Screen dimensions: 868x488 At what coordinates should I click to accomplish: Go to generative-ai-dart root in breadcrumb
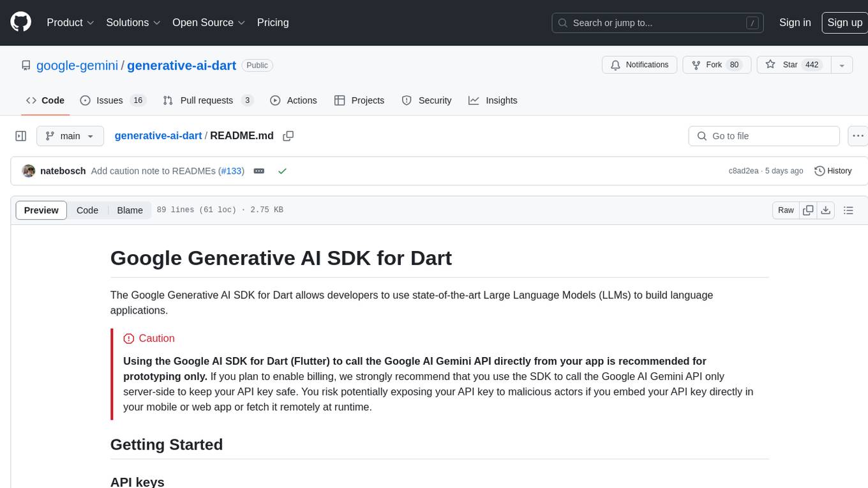tap(158, 135)
